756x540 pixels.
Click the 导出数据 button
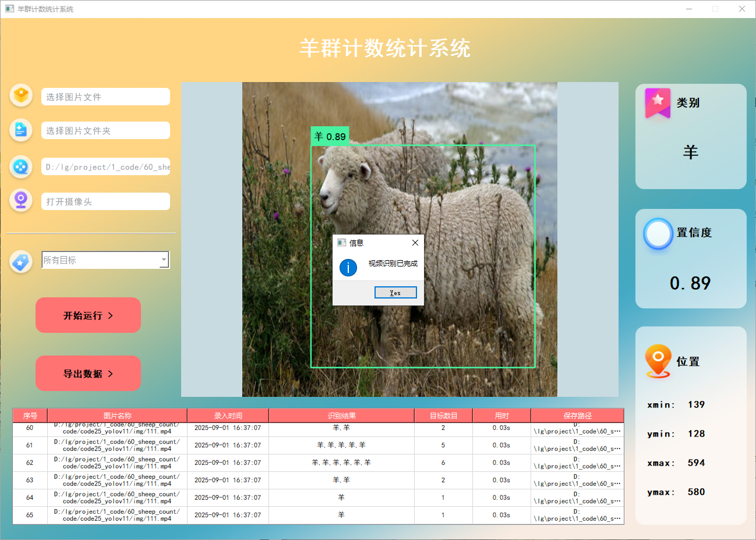(88, 374)
